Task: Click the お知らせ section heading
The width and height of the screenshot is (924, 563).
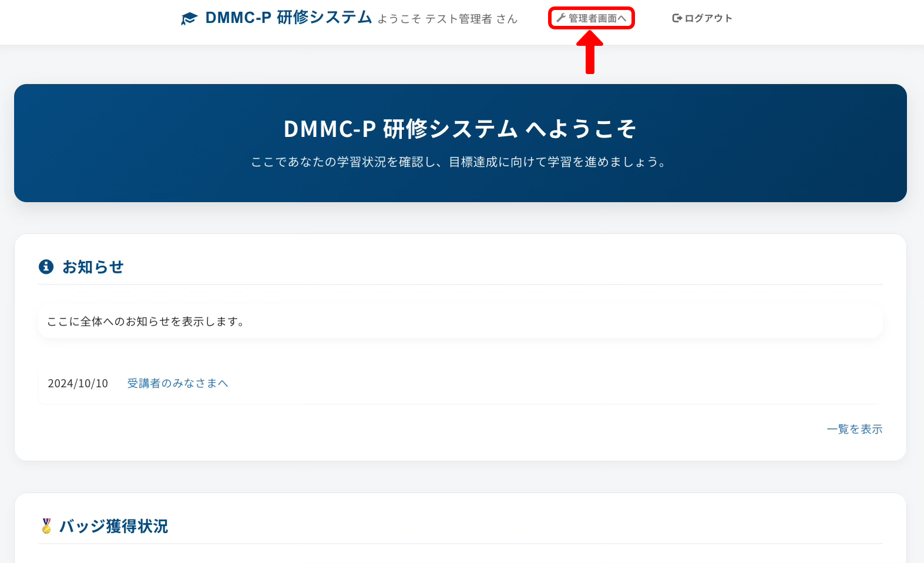Action: coord(93,267)
